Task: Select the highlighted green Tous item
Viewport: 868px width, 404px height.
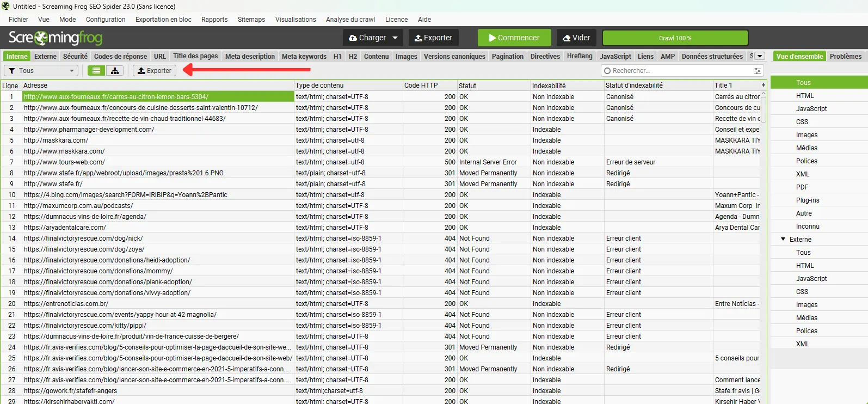Action: pyautogui.click(x=819, y=83)
